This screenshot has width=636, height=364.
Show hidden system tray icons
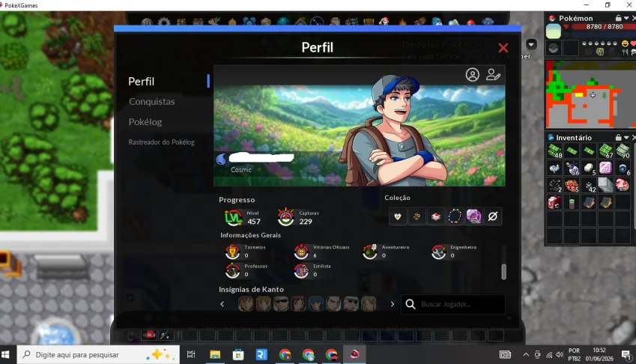[x=526, y=355]
